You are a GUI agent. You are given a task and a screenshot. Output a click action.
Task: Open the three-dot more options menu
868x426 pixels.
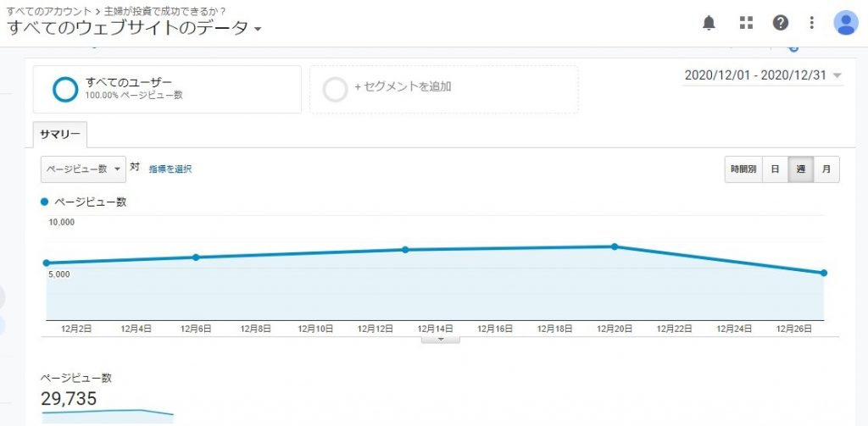pyautogui.click(x=811, y=23)
